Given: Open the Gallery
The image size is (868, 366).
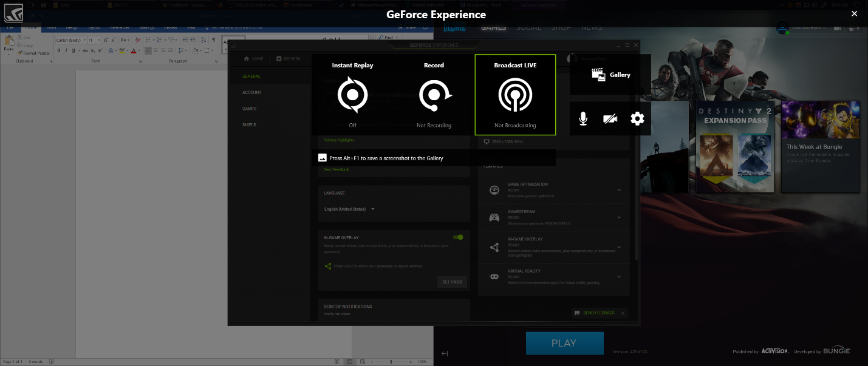Looking at the screenshot, I should click(x=610, y=75).
